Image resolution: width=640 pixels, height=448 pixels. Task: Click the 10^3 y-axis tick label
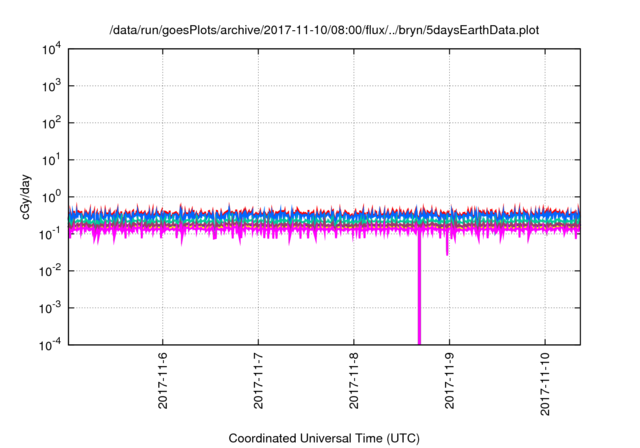[51, 86]
